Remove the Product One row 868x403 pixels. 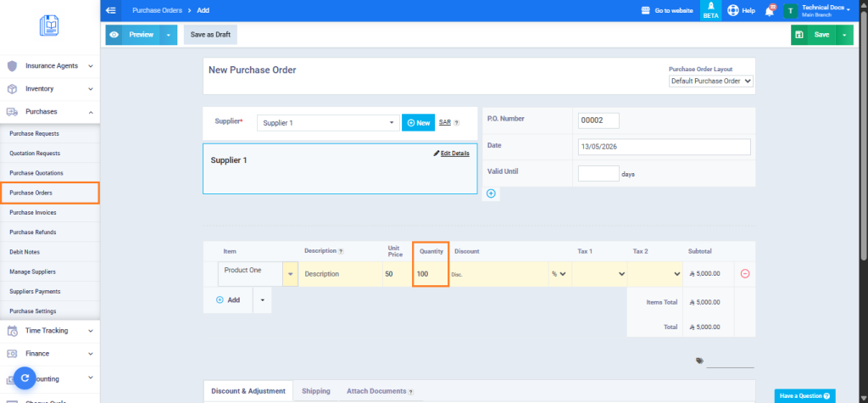745,274
